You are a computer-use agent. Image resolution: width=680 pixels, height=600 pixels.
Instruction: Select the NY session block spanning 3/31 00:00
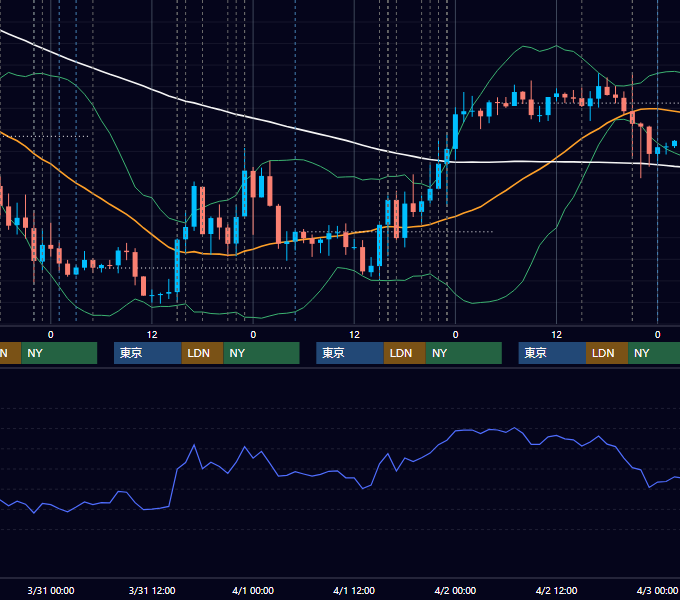pos(59,353)
